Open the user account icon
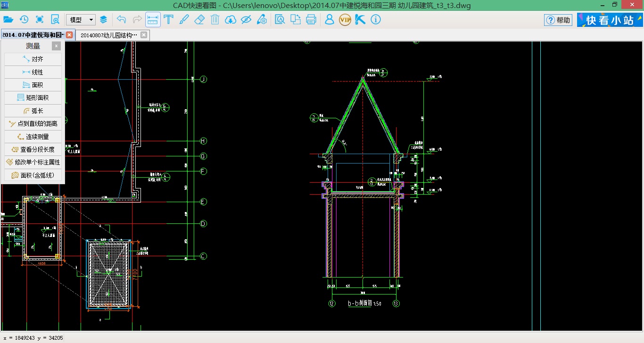The width and height of the screenshot is (644, 343). 330,20
